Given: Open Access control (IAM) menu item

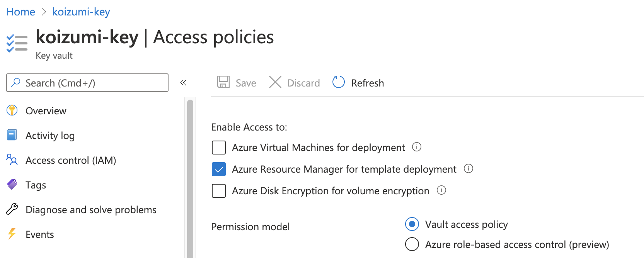Looking at the screenshot, I should click(x=71, y=160).
